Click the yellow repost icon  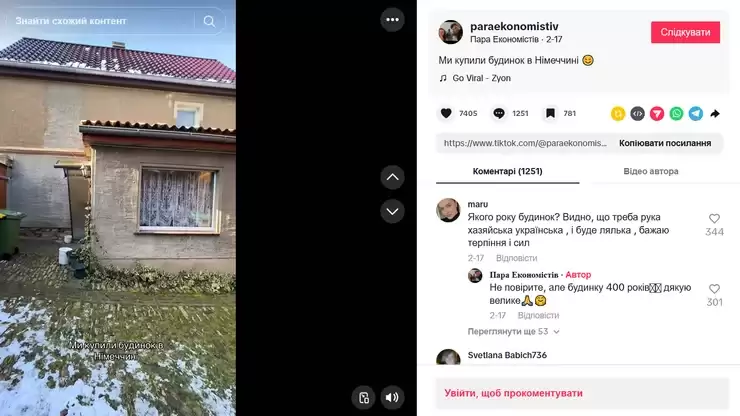[618, 113]
